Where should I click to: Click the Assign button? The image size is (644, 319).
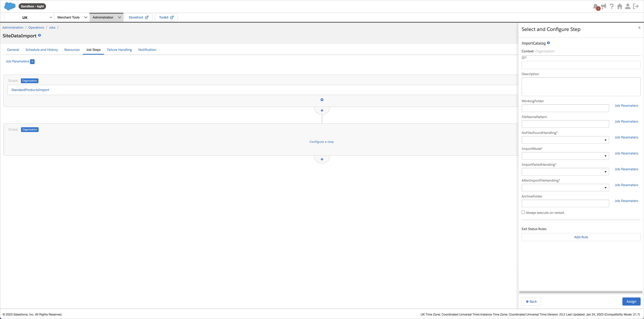pyautogui.click(x=631, y=302)
